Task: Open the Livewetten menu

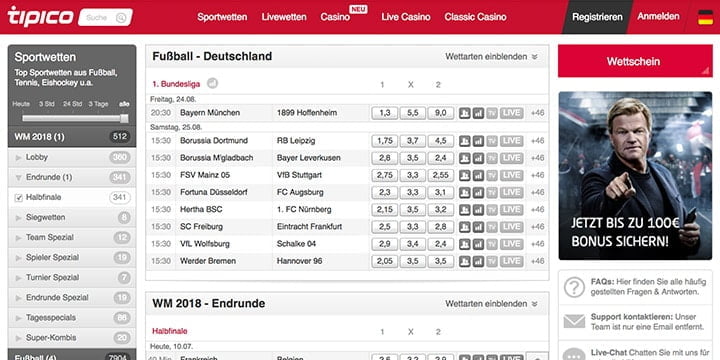Action: click(284, 17)
